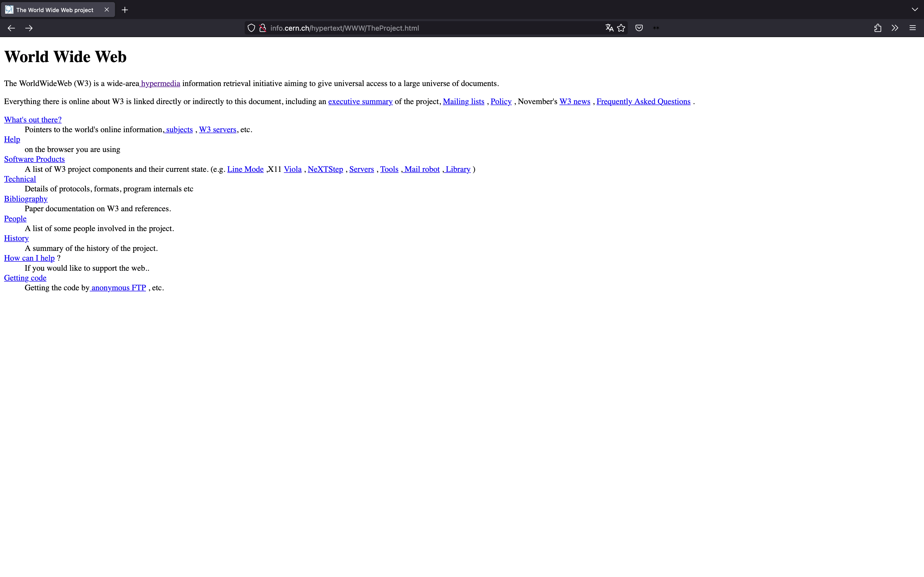This screenshot has width=924, height=577.
Task: Open the hamburger application menu
Action: tap(913, 28)
